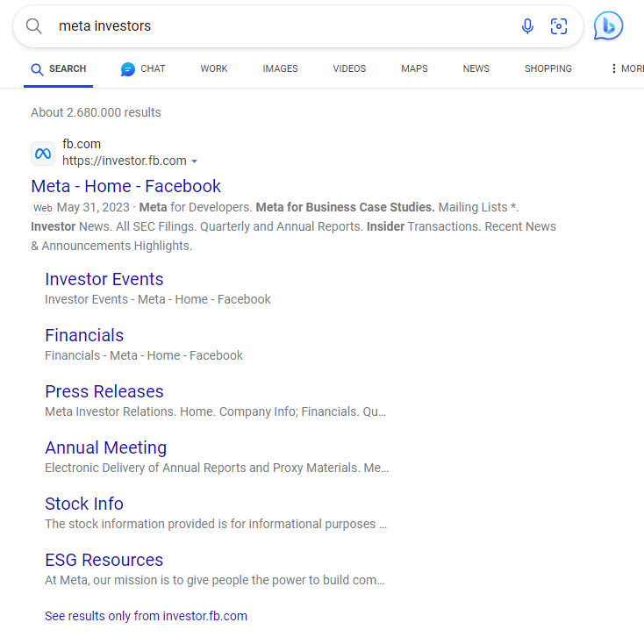Open Bing chat bubble icon
The width and height of the screenshot is (644, 644).
pyautogui.click(x=608, y=25)
